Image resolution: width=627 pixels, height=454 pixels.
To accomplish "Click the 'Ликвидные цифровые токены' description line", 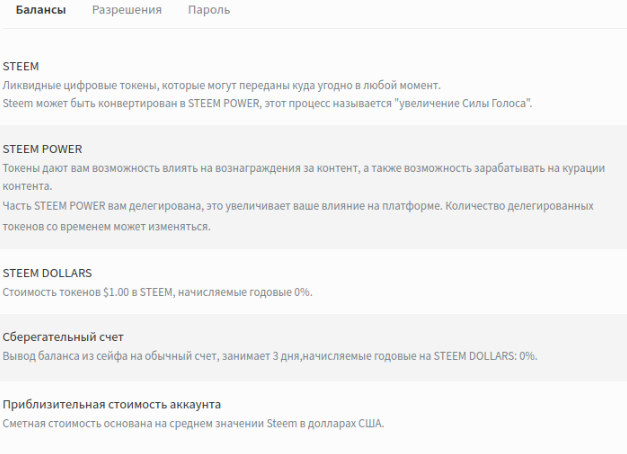I will (220, 85).
